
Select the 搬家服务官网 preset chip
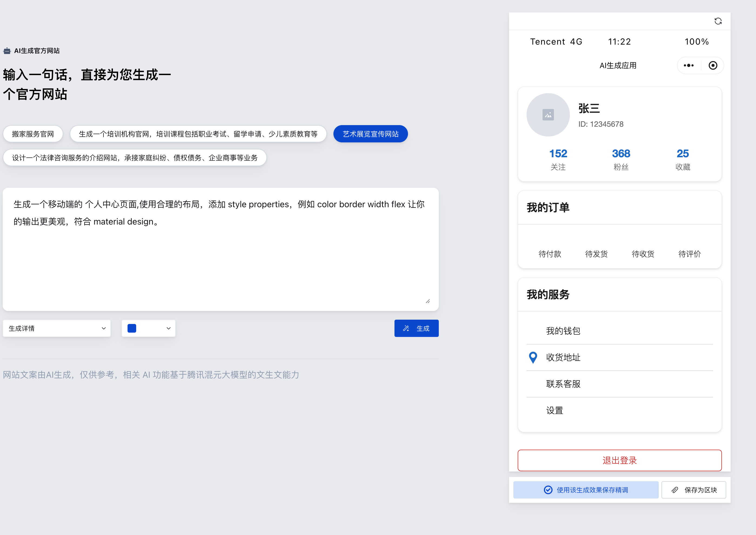point(33,134)
